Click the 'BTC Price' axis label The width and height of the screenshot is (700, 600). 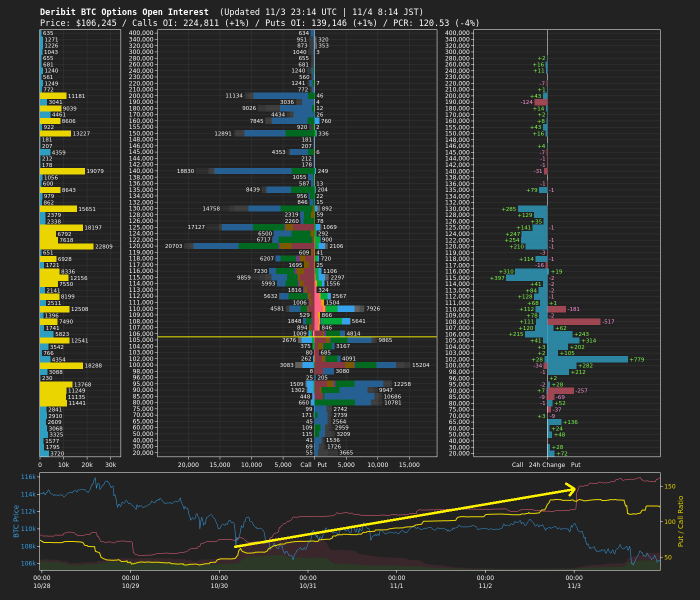coord(16,521)
